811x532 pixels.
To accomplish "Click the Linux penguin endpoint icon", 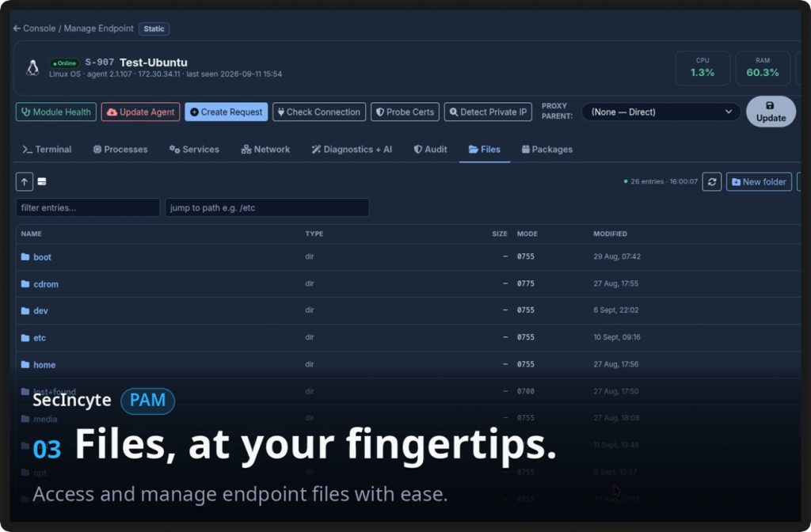I will (x=32, y=68).
